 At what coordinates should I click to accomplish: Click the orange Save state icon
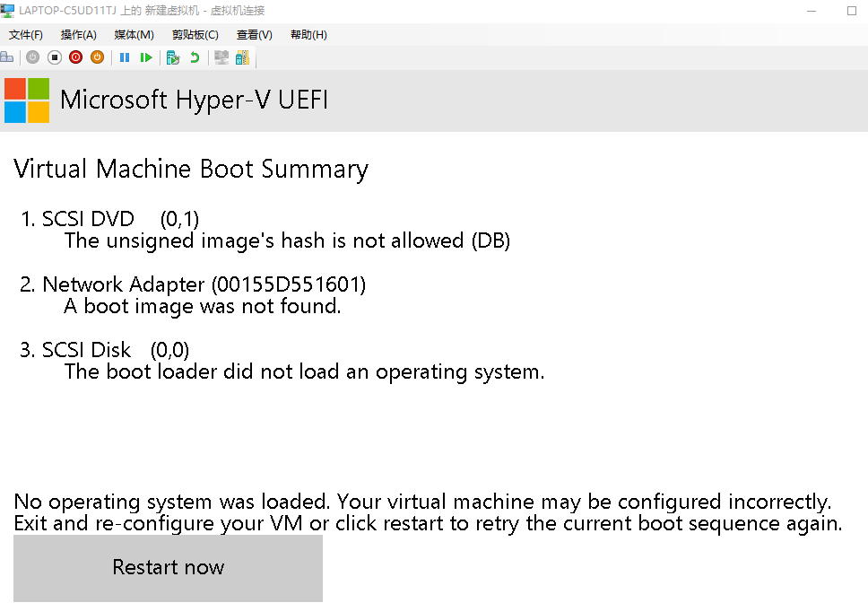click(x=97, y=57)
